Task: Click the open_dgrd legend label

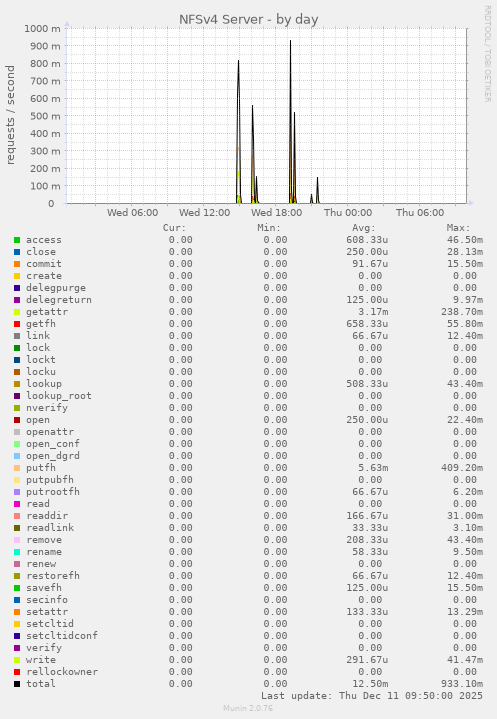Action: pos(53,456)
